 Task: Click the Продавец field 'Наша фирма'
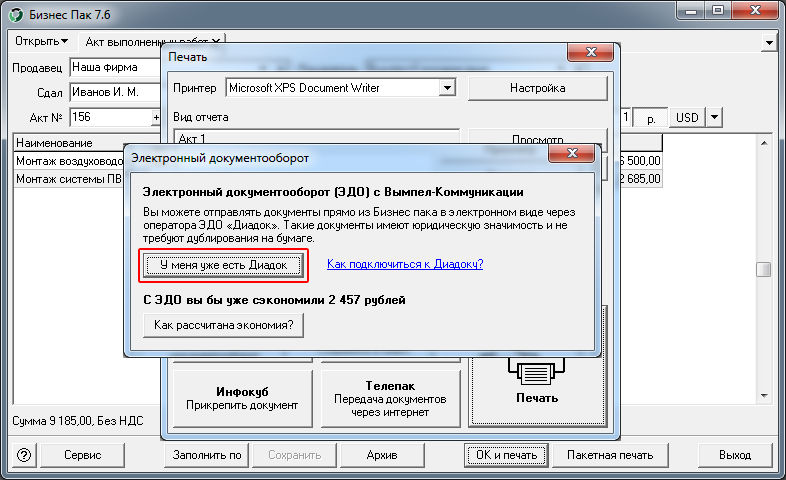coord(115,67)
